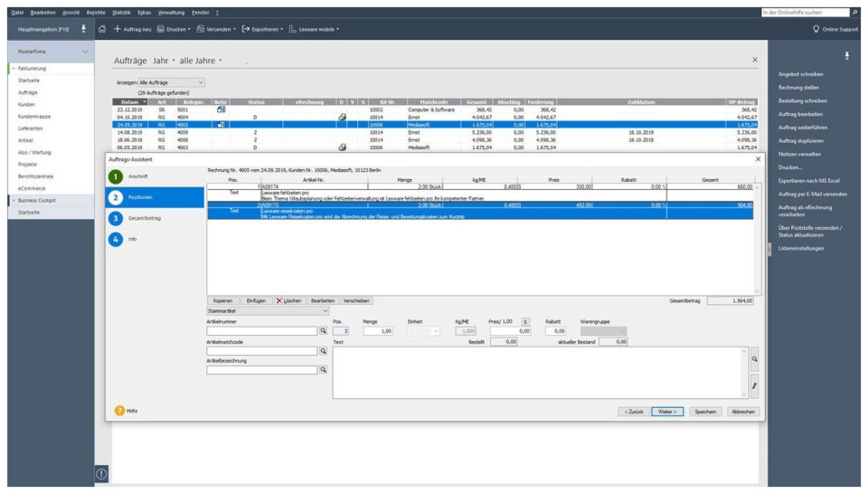Click the search icon next to Artikelbezeichnung
868x494 pixels.
[x=323, y=370]
